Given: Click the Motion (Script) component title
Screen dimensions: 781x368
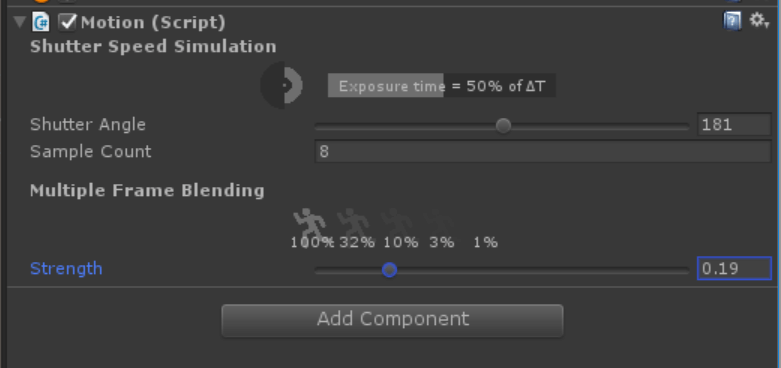Looking at the screenshot, I should [153, 23].
